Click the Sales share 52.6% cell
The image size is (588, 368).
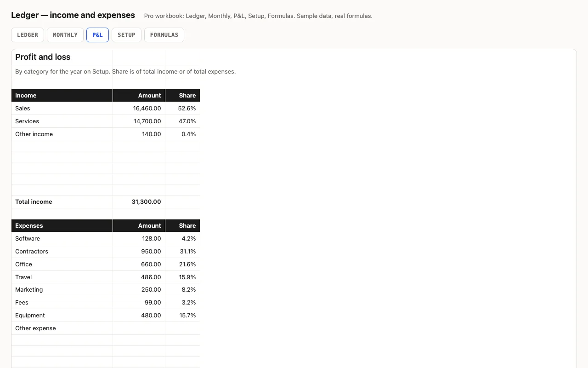[182, 109]
